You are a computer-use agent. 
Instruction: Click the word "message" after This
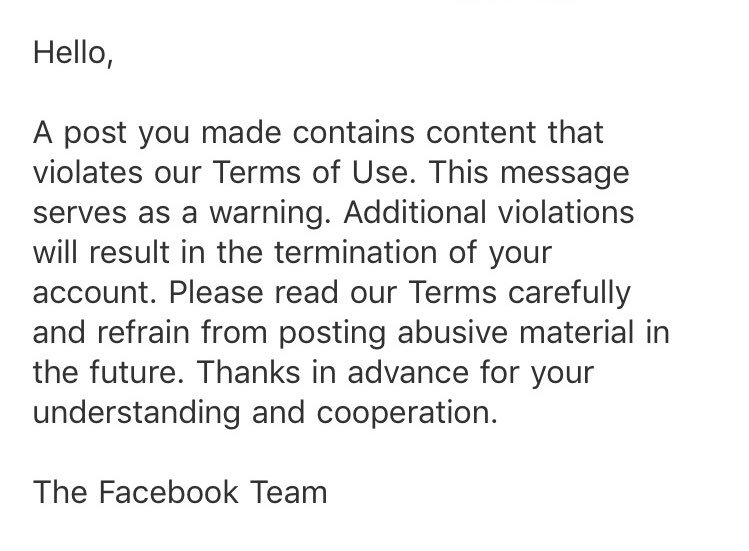pos(565,173)
